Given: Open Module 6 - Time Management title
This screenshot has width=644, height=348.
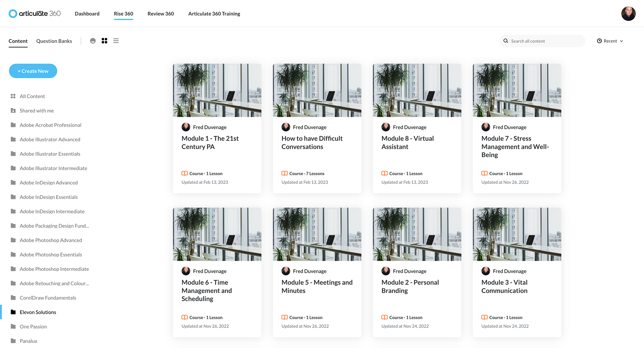Looking at the screenshot, I should 207,291.
